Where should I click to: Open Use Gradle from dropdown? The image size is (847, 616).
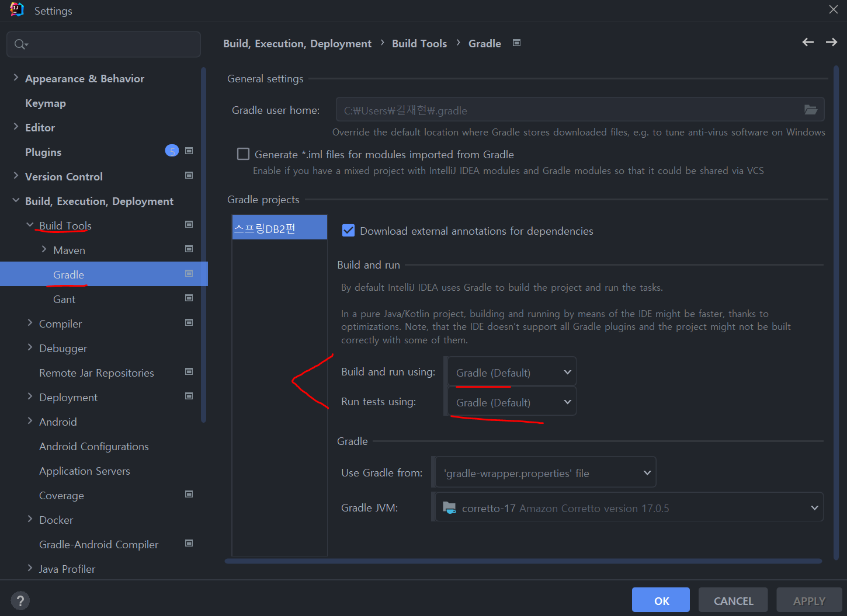point(546,472)
